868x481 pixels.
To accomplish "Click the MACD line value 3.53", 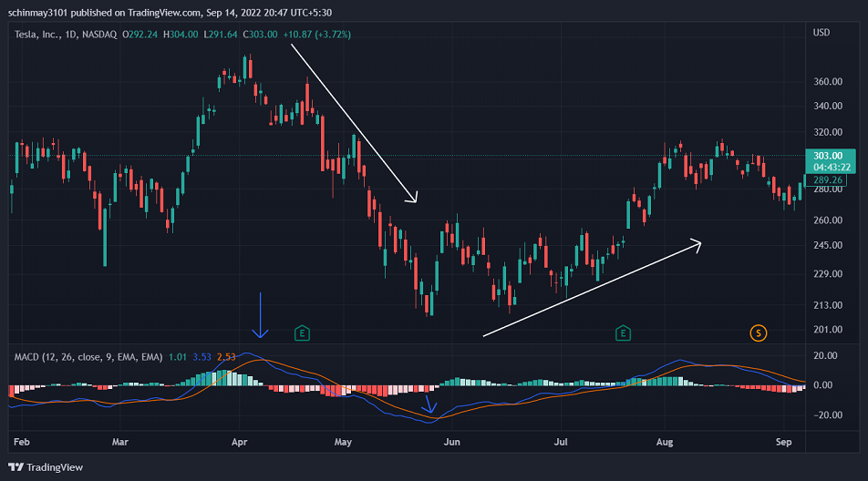I will (x=202, y=357).
